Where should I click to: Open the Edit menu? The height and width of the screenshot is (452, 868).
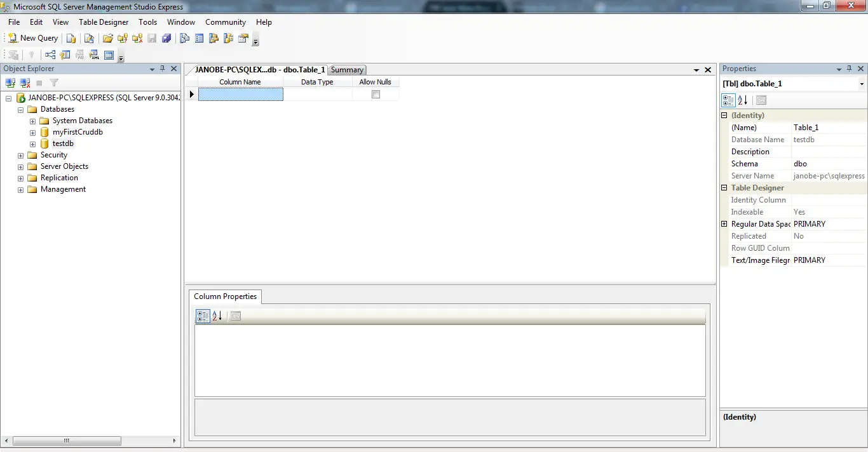click(36, 22)
